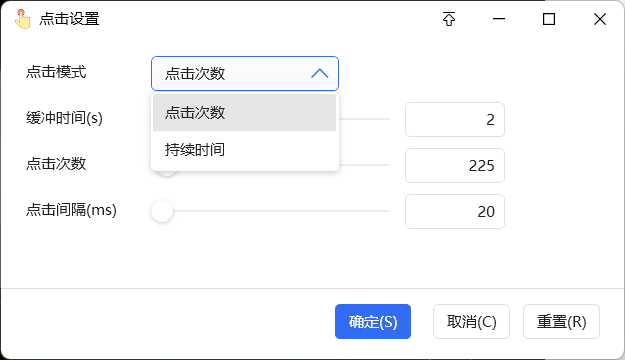Select 点击次数 option in dropdown list
Screen dimensions: 625x360
point(244,112)
